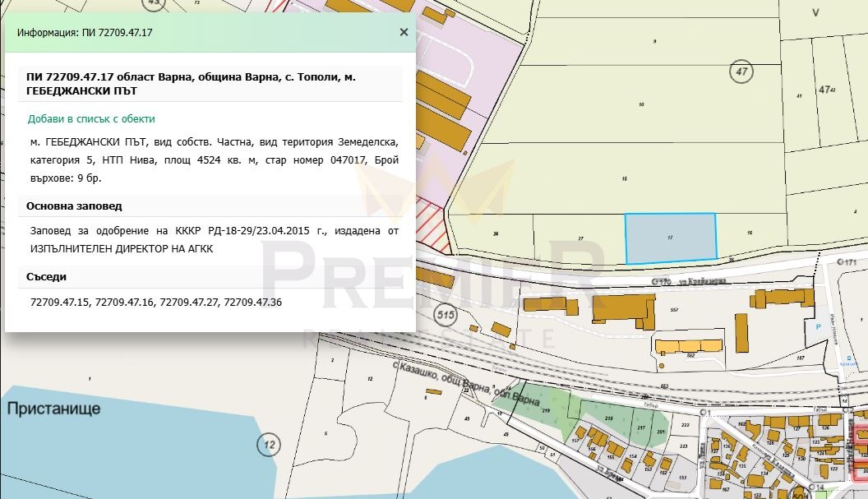Click 'Добави в списък с обекти' link
This screenshot has height=499, width=868.
click(x=91, y=119)
